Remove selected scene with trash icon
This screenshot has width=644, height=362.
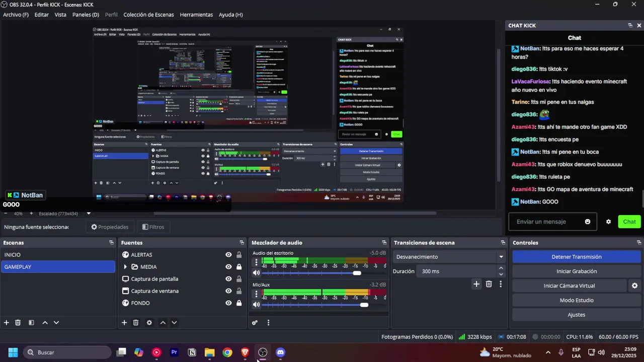click(18, 323)
